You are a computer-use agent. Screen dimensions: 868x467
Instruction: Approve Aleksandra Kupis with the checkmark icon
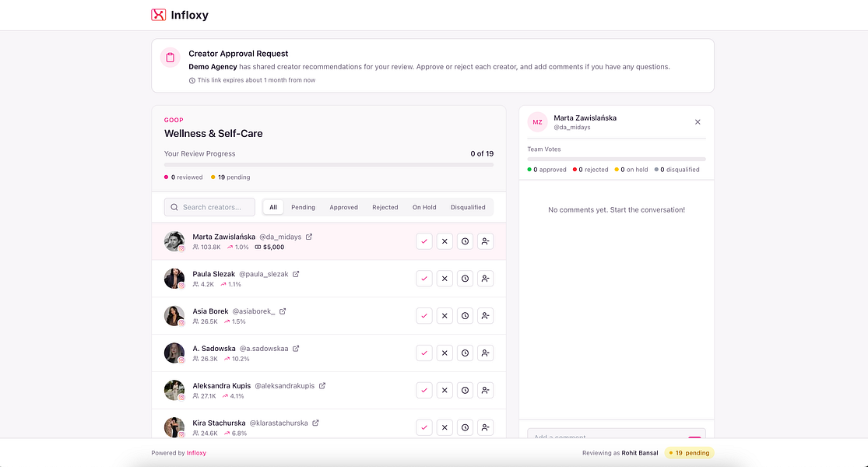(424, 390)
